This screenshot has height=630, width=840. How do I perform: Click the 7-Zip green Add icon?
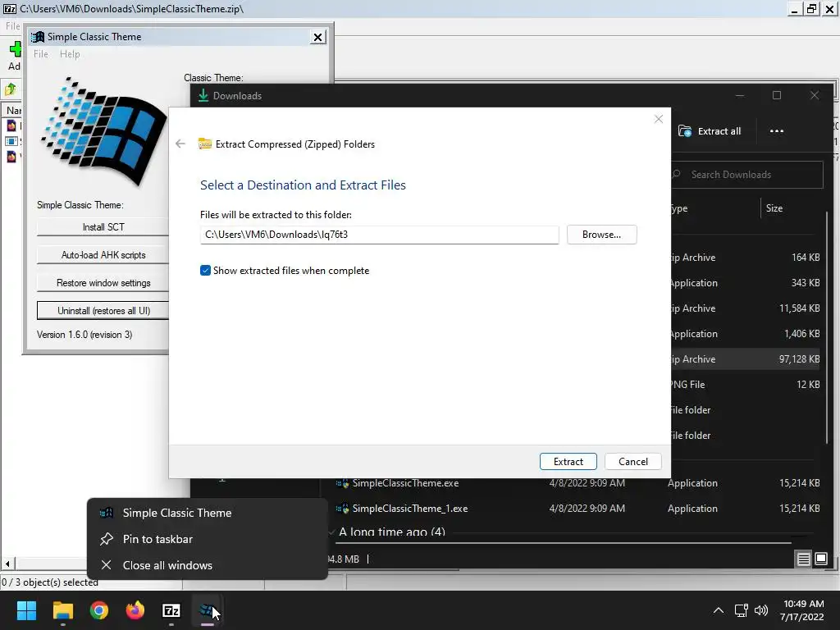tap(15, 50)
